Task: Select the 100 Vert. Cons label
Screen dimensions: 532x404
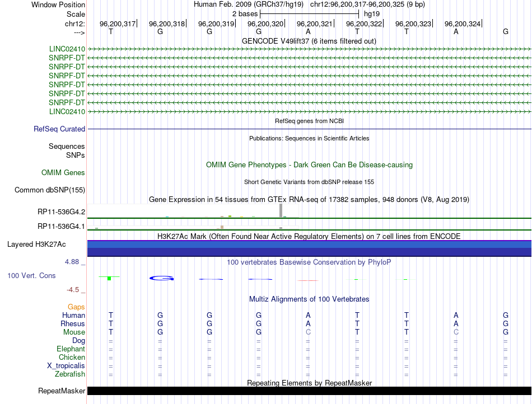Action: coord(31,275)
